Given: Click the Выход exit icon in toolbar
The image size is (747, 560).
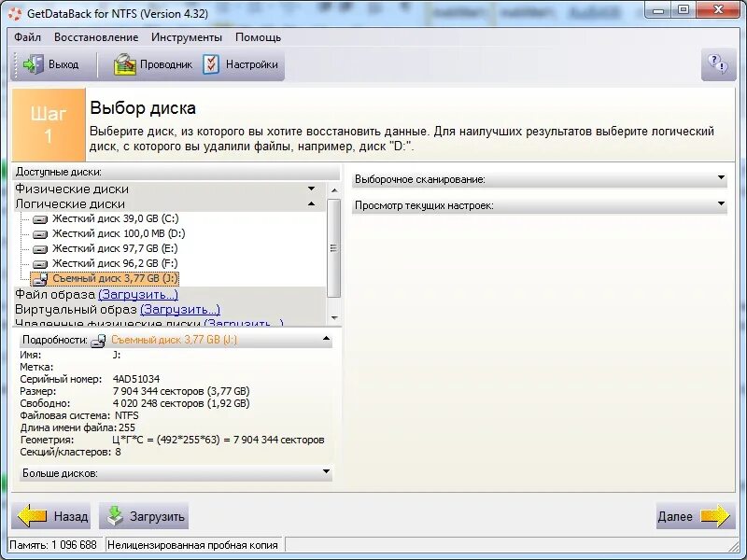Looking at the screenshot, I should point(33,64).
